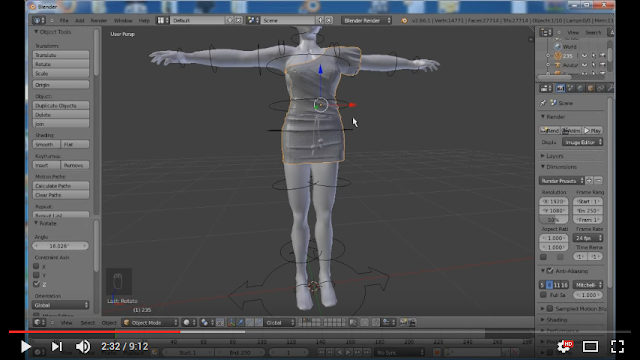Click the Properties editor type icon

(x=546, y=88)
